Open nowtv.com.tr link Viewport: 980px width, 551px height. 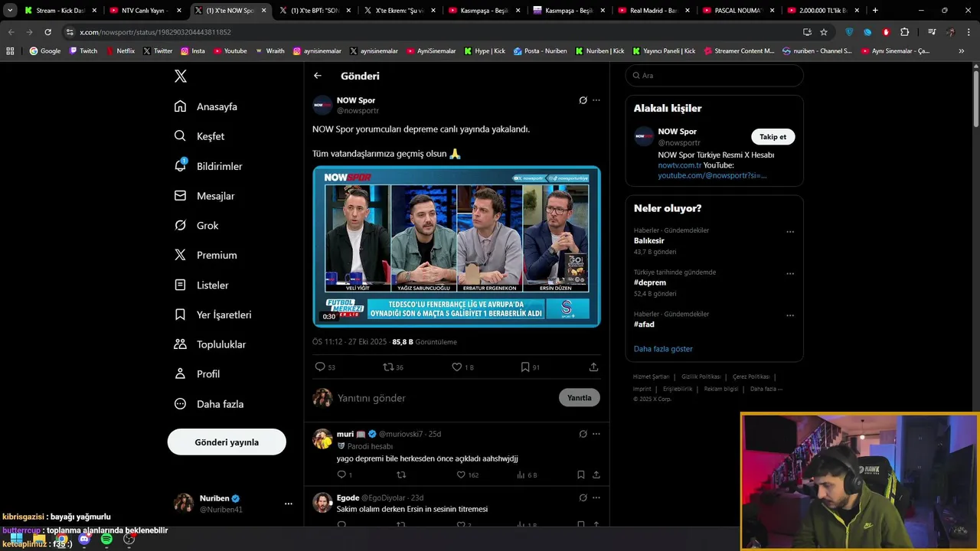pyautogui.click(x=680, y=165)
